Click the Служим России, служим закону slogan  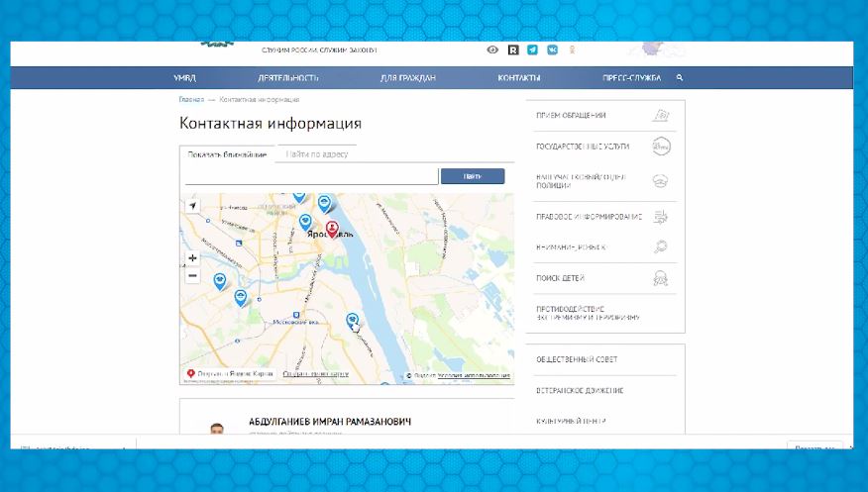coord(319,49)
